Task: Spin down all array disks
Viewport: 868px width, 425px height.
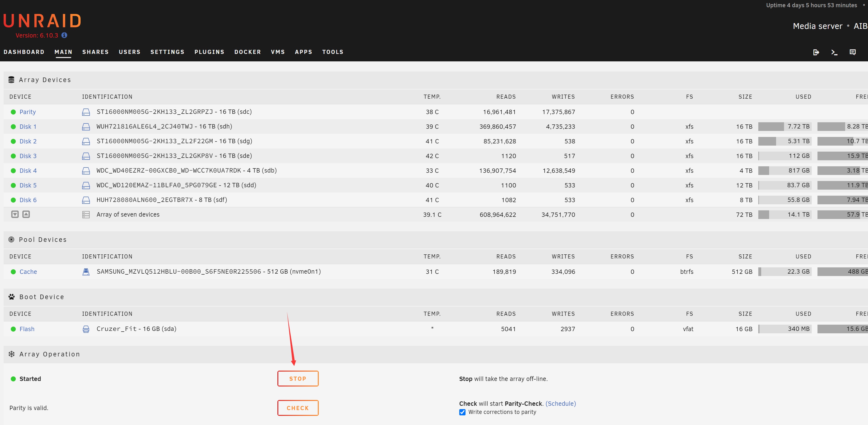Action: point(15,214)
